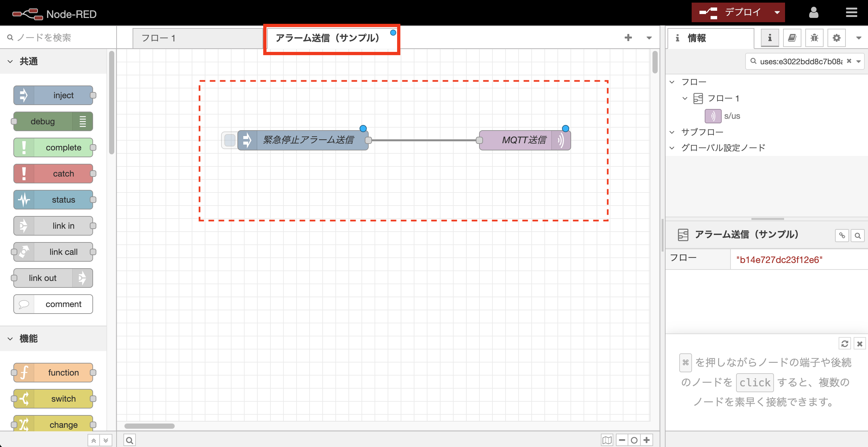
Task: Click the Node-RED logo
Action: click(55, 14)
